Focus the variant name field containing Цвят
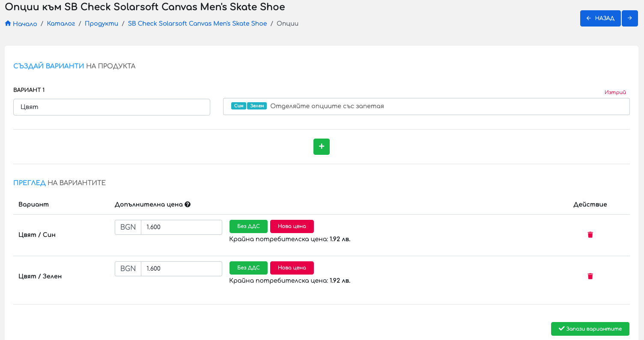The image size is (644, 340). click(x=112, y=107)
